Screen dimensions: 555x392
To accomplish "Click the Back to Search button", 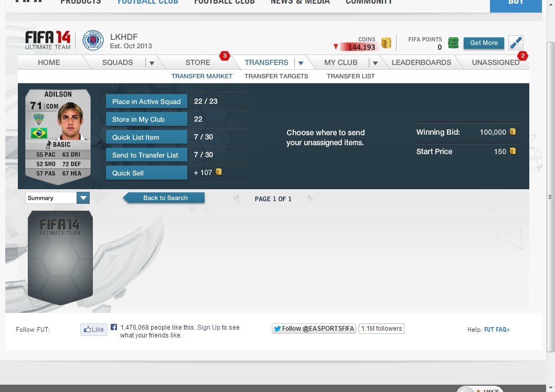I will pyautogui.click(x=164, y=198).
